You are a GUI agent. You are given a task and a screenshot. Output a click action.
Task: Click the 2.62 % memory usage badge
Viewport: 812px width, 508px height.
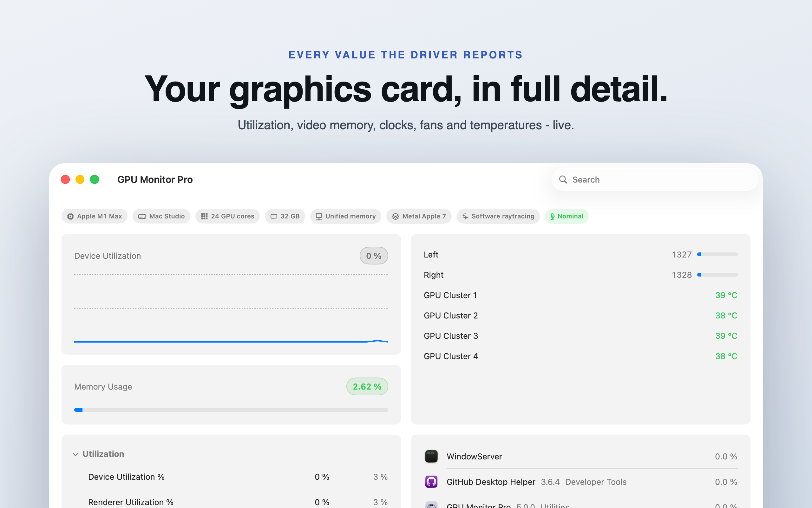[367, 386]
